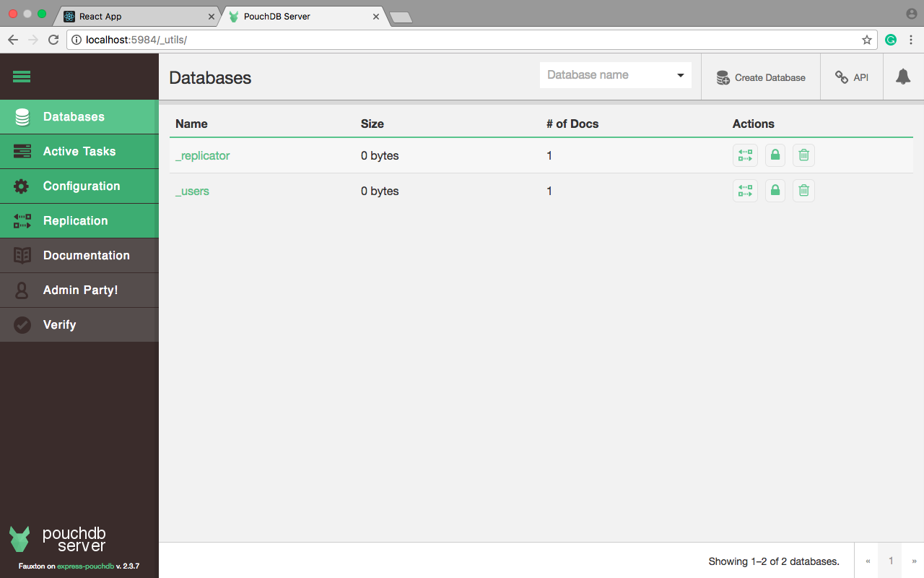This screenshot has height=578, width=924.
Task: Open Databases in the sidebar
Action: click(79, 117)
